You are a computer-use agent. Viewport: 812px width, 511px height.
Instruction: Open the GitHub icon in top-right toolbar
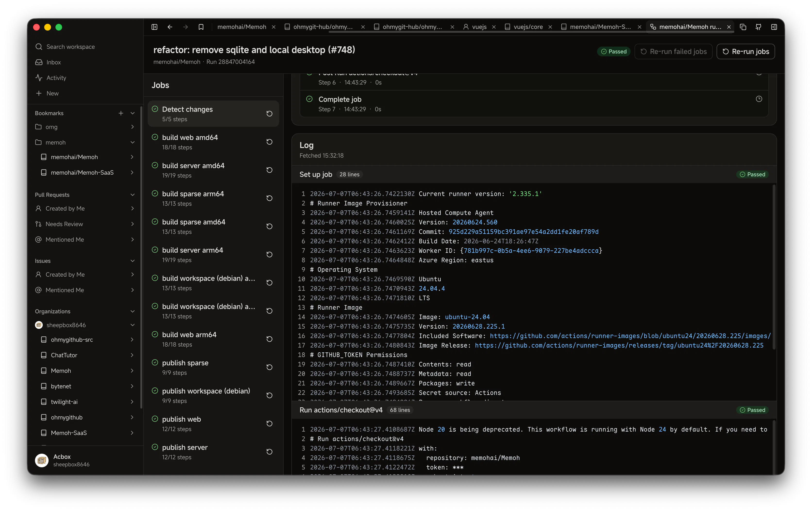tap(758, 27)
